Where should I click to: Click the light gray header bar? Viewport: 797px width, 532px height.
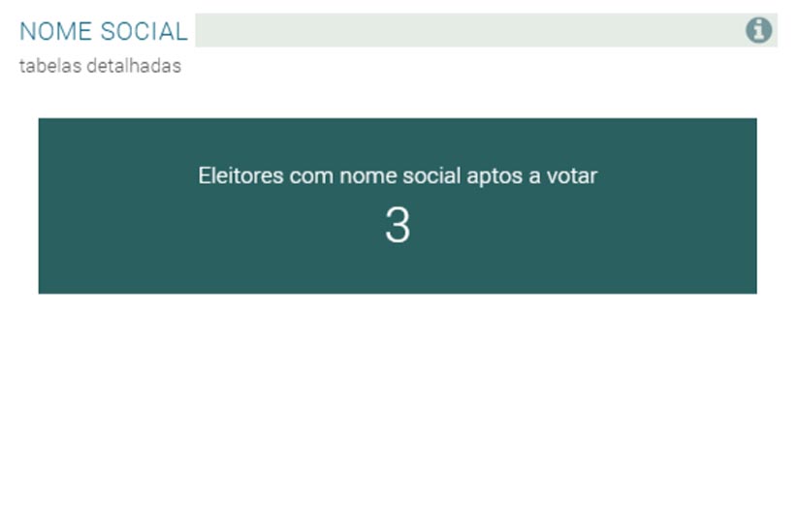(x=465, y=30)
